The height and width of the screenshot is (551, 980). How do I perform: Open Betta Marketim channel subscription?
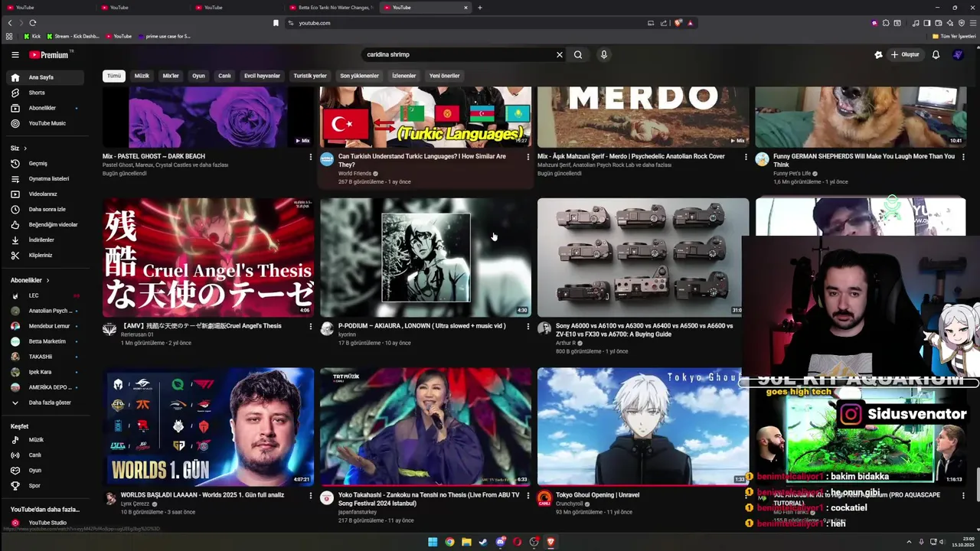pyautogui.click(x=46, y=341)
